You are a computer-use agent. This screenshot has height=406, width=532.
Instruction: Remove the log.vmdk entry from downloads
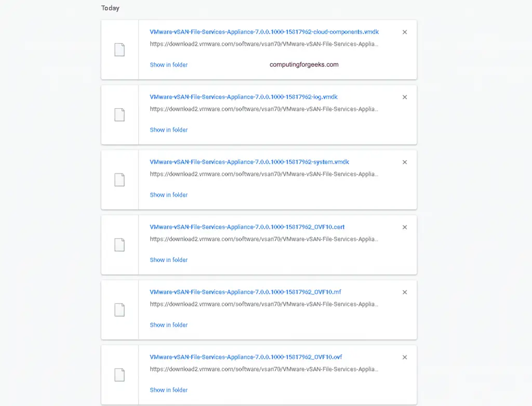coord(405,97)
